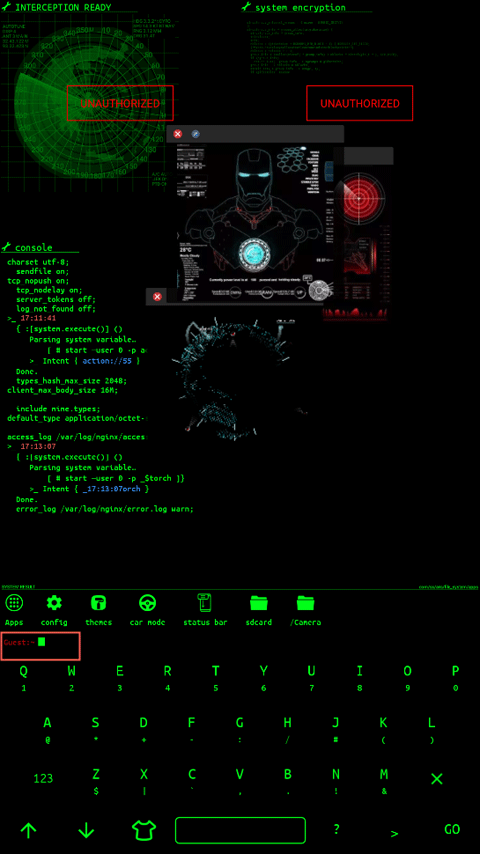The width and height of the screenshot is (480, 854).
Task: Tap the L key
Action: point(432,723)
